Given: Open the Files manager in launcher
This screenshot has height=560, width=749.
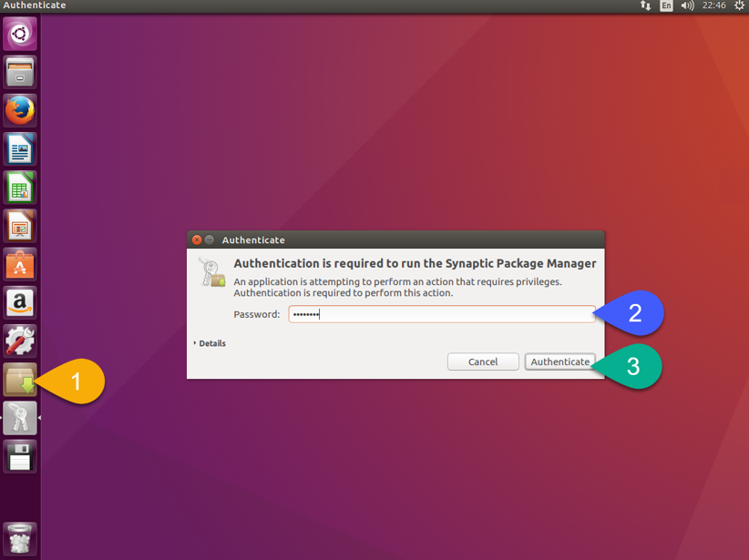Looking at the screenshot, I should 20,72.
